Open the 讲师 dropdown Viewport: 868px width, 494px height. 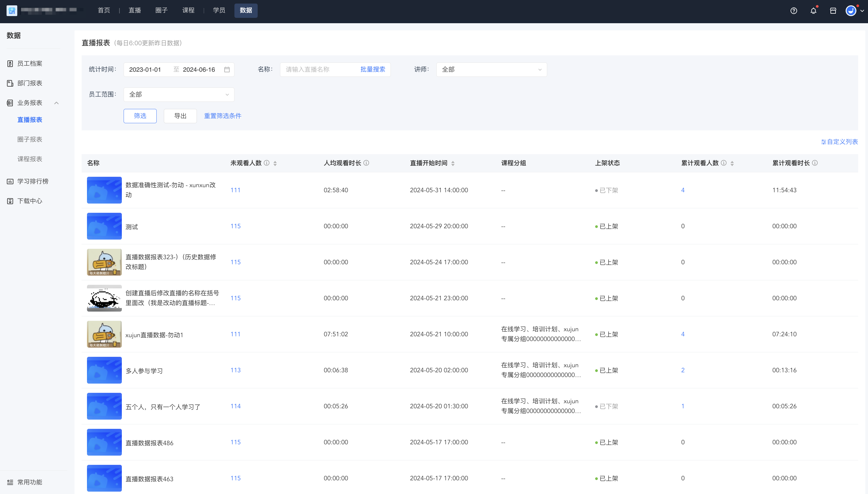click(491, 70)
